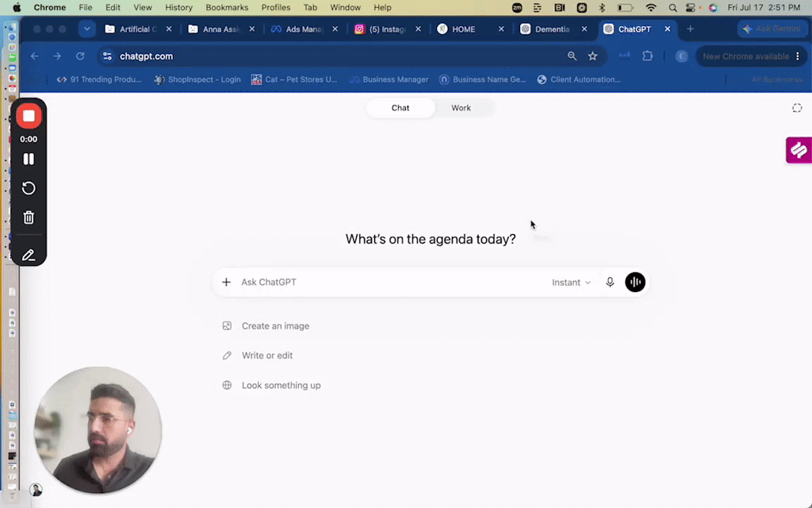This screenshot has height=508, width=812.
Task: Open the Dementia browser tab
Action: point(553,29)
